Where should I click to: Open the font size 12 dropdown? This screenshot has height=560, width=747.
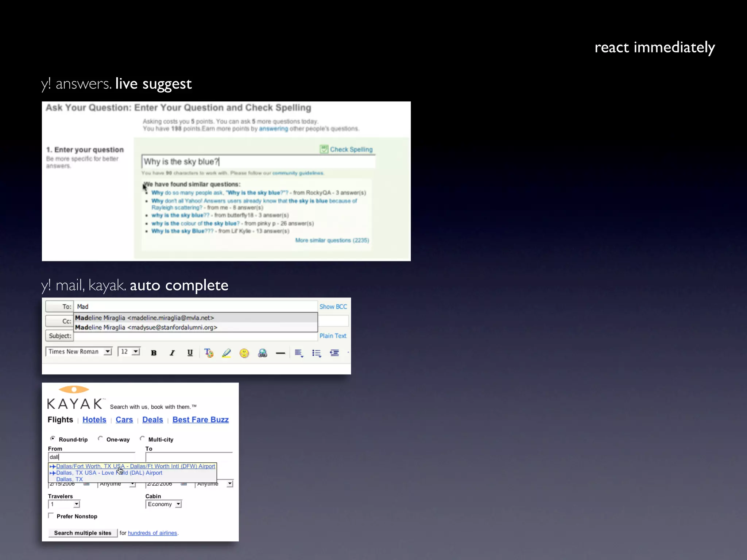pos(129,351)
